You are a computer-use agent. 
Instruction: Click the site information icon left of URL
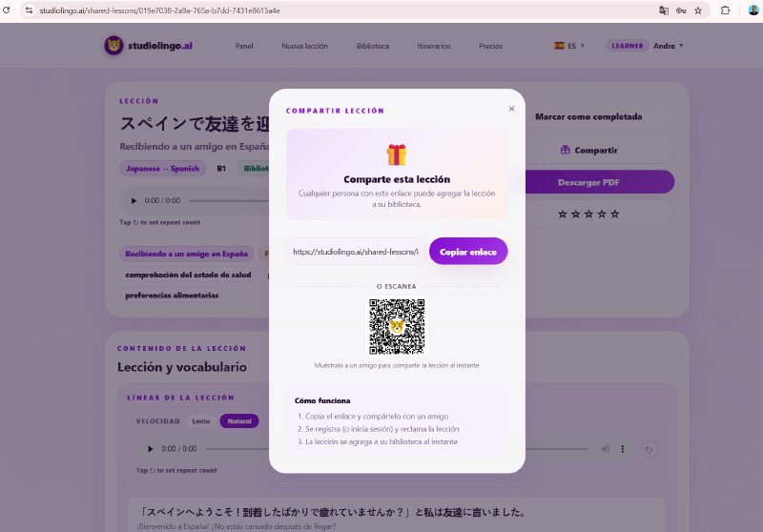29,10
